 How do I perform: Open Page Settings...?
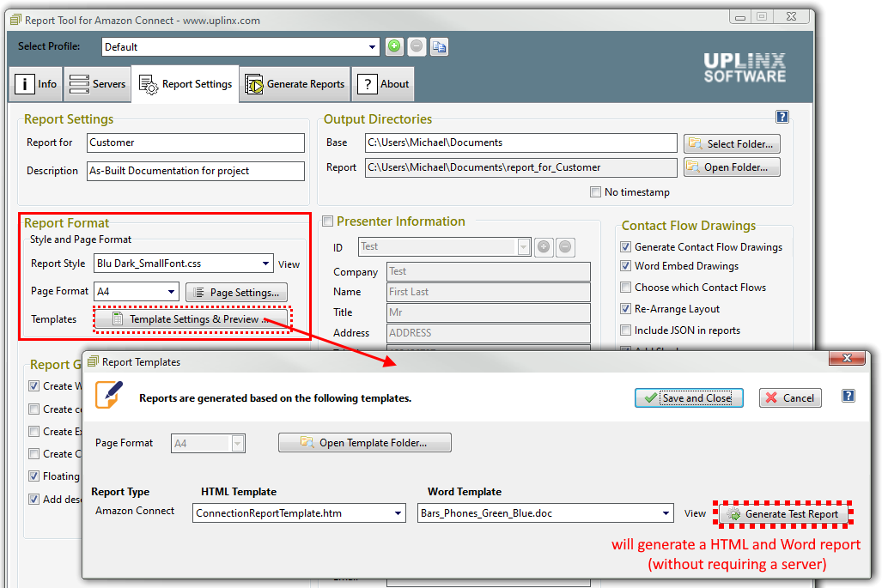[237, 292]
